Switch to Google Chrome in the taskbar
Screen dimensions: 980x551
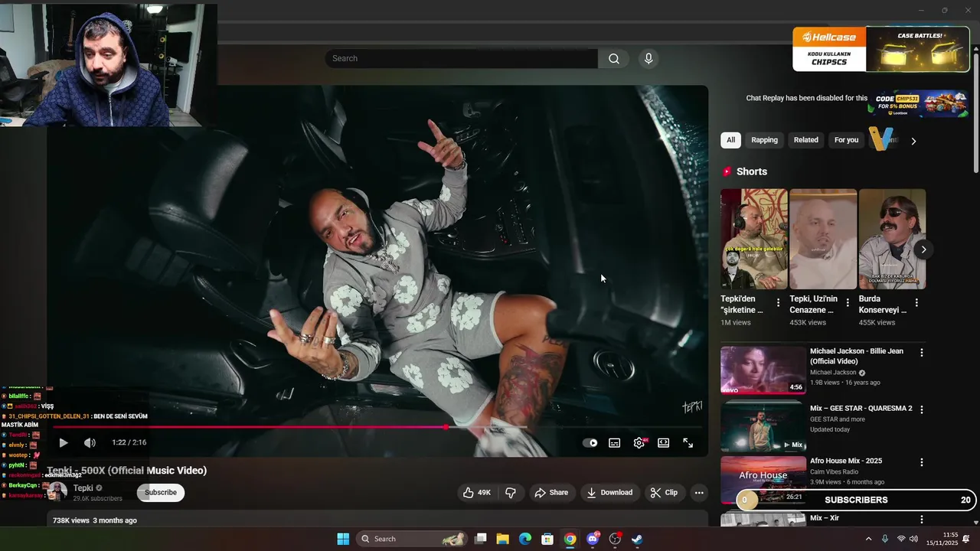click(x=570, y=539)
